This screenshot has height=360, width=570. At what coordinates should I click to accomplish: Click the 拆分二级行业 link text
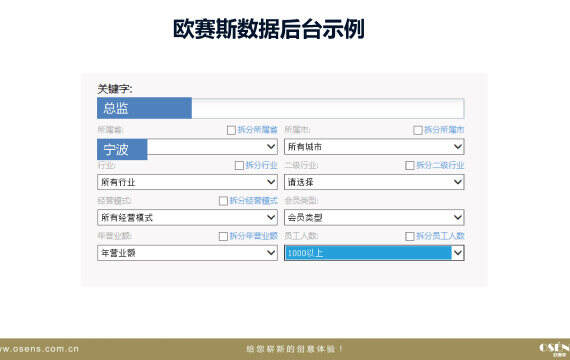point(440,165)
